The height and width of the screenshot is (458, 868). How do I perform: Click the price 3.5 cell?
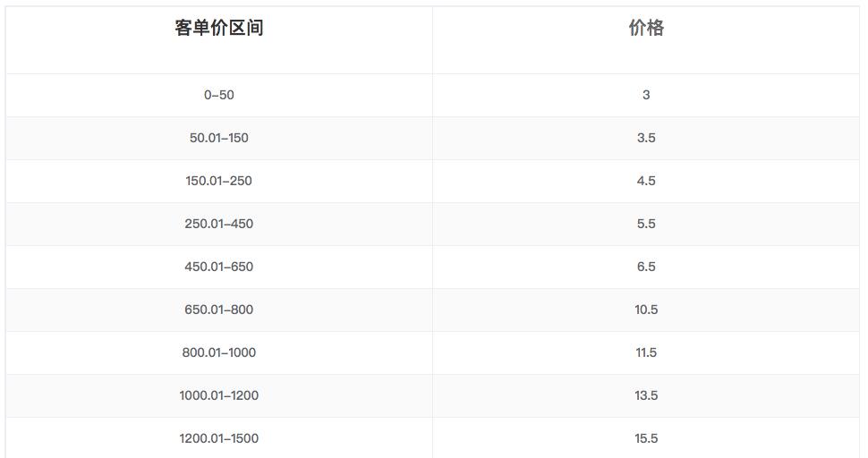[646, 138]
